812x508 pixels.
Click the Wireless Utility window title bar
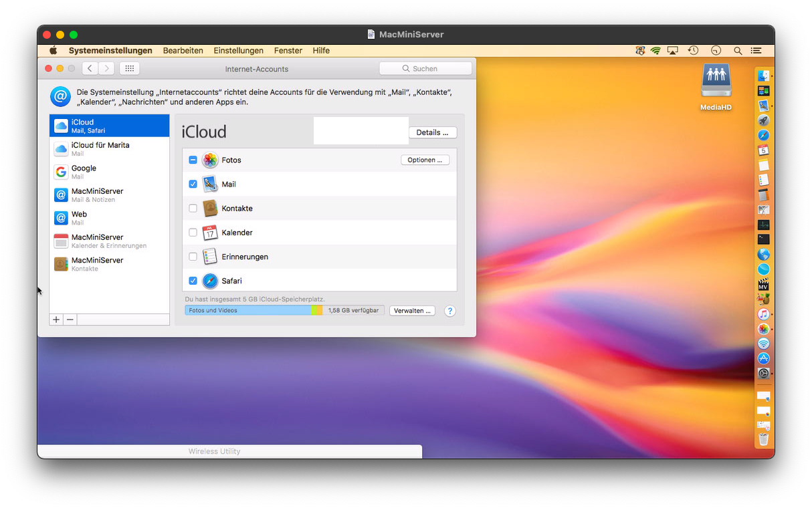coord(229,451)
